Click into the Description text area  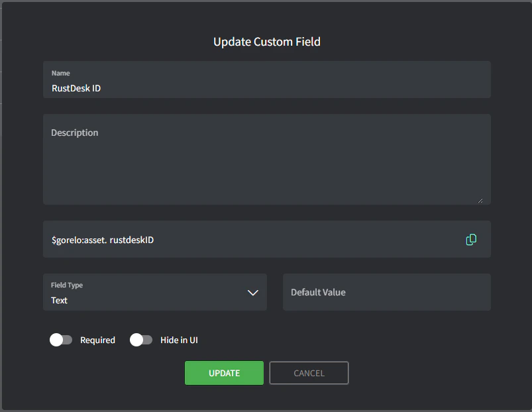[266, 162]
